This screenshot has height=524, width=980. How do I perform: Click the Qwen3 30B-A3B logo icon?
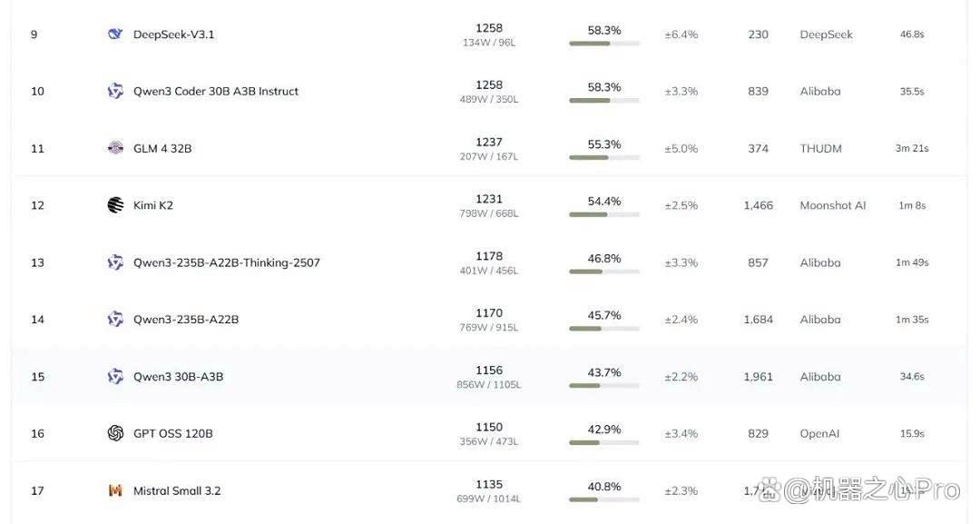point(115,377)
